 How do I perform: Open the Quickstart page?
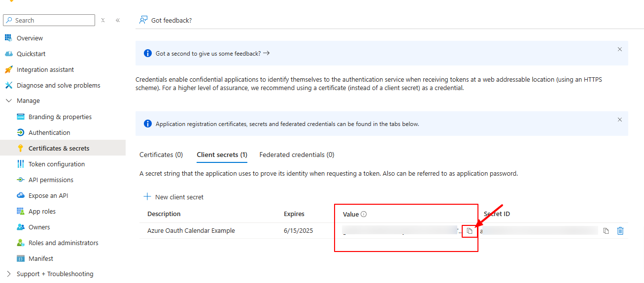click(x=31, y=54)
